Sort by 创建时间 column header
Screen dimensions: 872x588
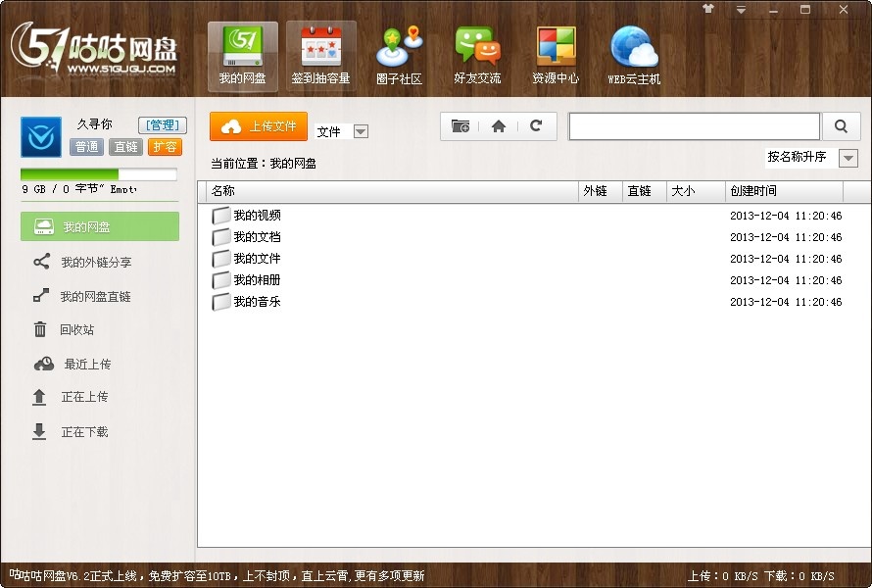pos(785,191)
